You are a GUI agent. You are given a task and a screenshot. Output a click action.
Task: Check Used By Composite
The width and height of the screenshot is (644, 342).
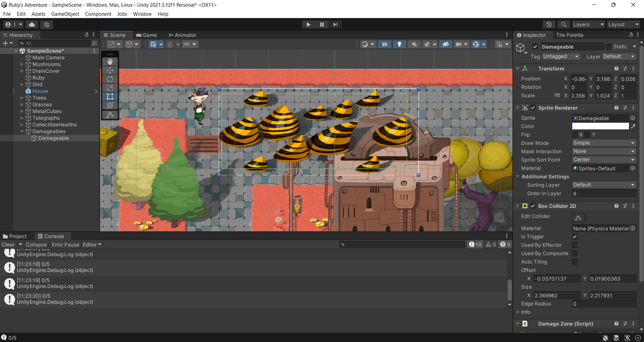(575, 254)
